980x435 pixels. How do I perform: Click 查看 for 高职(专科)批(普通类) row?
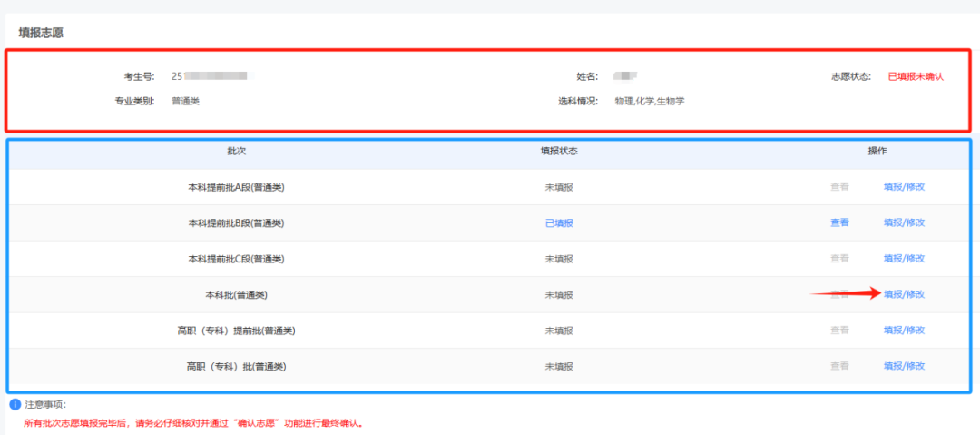coord(839,366)
